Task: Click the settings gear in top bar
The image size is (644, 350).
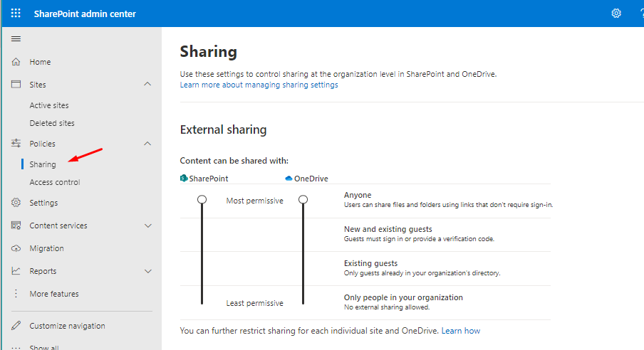Action: pos(616,14)
